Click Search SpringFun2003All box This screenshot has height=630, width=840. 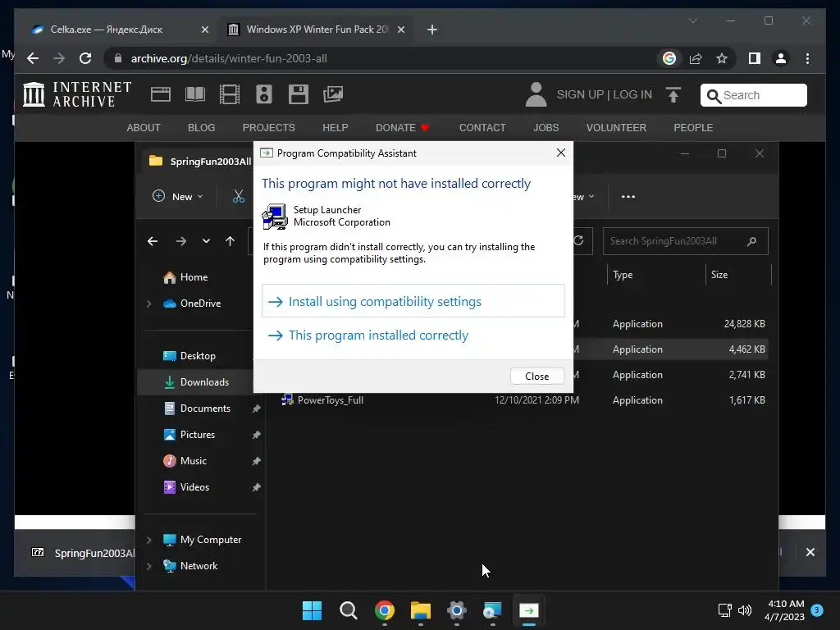coord(685,241)
